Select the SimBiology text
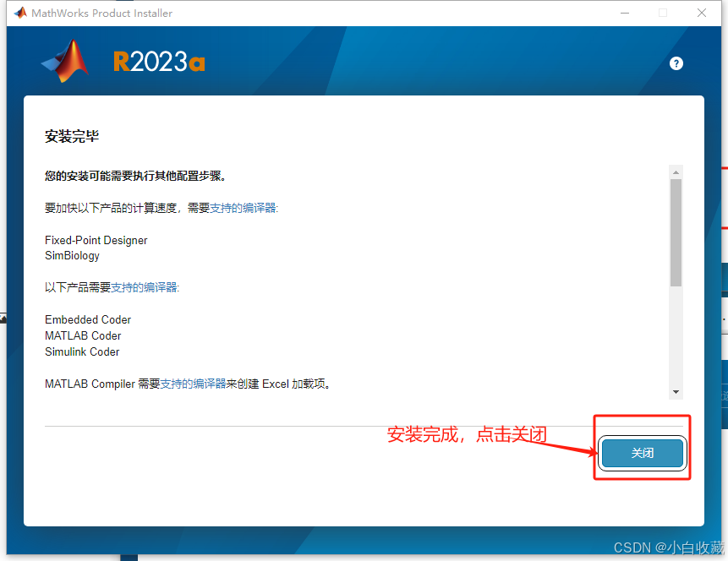This screenshot has width=728, height=561. click(x=72, y=256)
